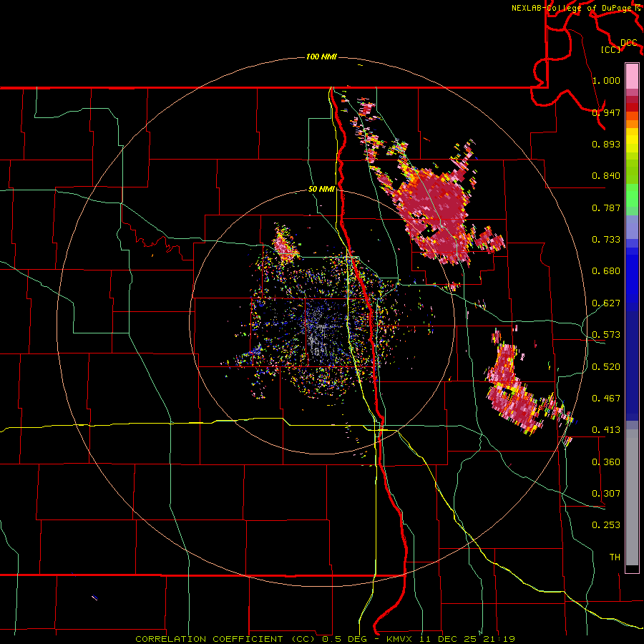Click the small echo northwest of radar
Screen dimensions: 644x644
click(x=286, y=245)
